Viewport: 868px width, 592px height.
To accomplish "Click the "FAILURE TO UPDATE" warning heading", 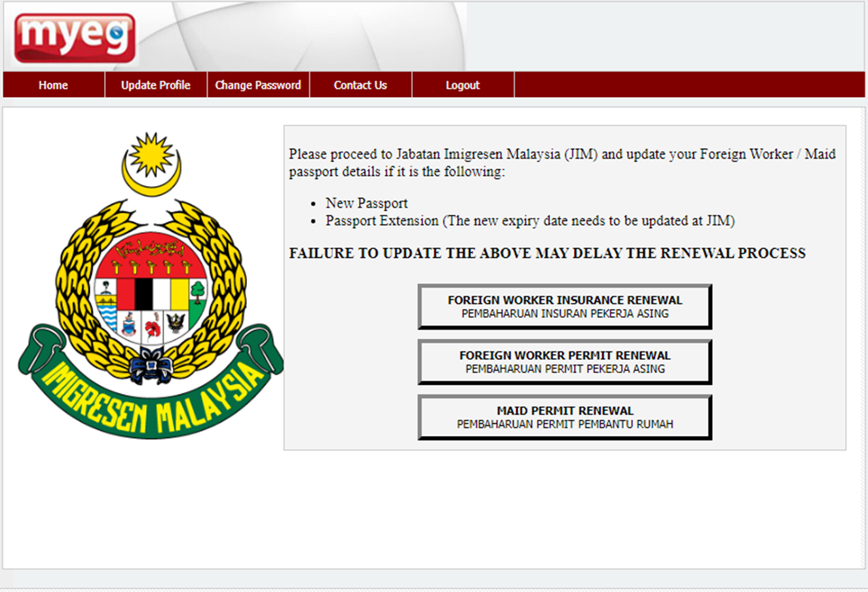I will pyautogui.click(x=547, y=254).
